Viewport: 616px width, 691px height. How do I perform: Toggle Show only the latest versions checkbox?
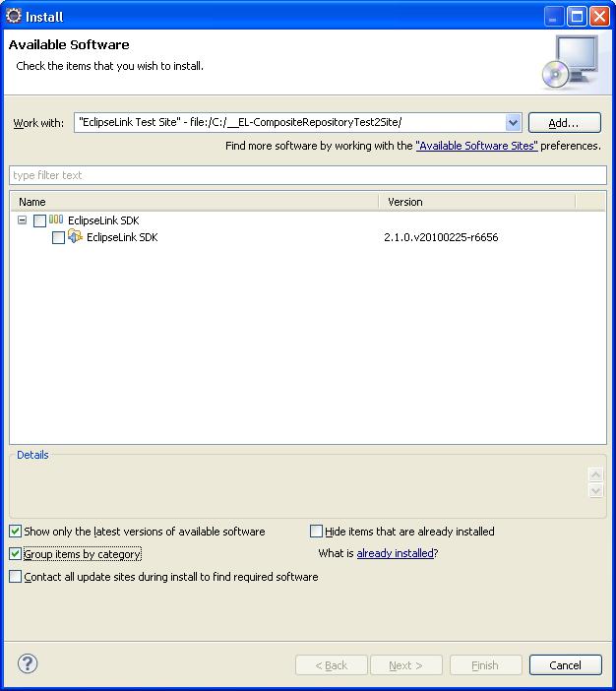(16, 531)
